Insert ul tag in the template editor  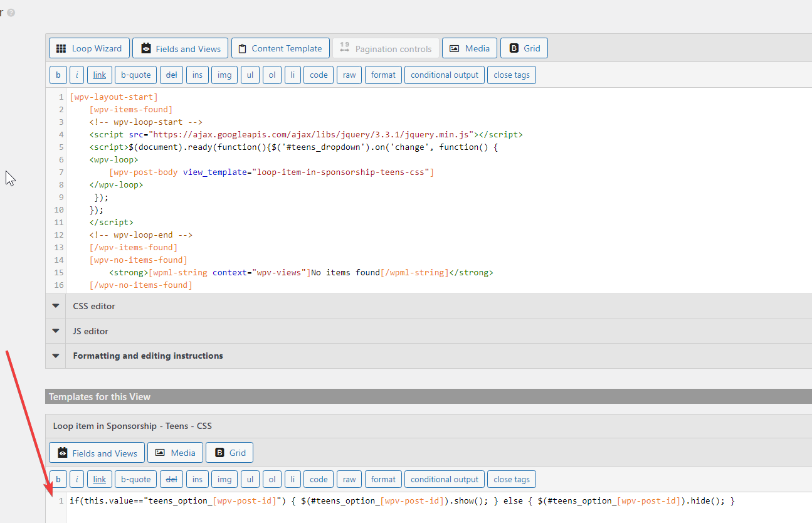tap(250, 479)
